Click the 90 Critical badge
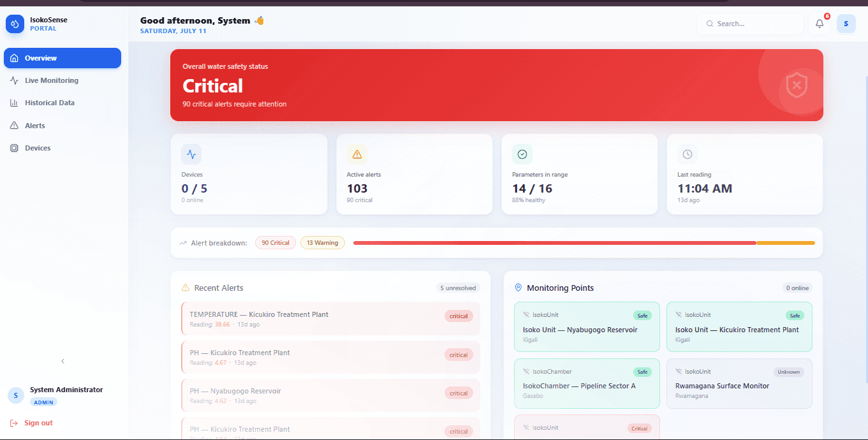The width and height of the screenshot is (868, 440). click(276, 243)
